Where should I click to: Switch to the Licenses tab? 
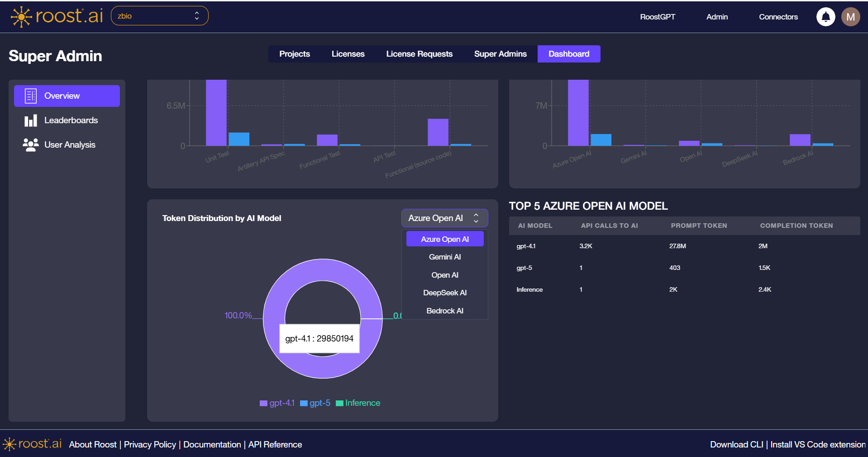point(348,53)
